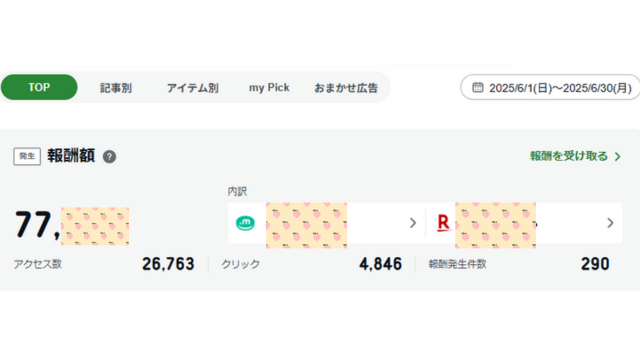Switch to the 記事別 tab
This screenshot has height=360, width=640.
click(x=116, y=88)
